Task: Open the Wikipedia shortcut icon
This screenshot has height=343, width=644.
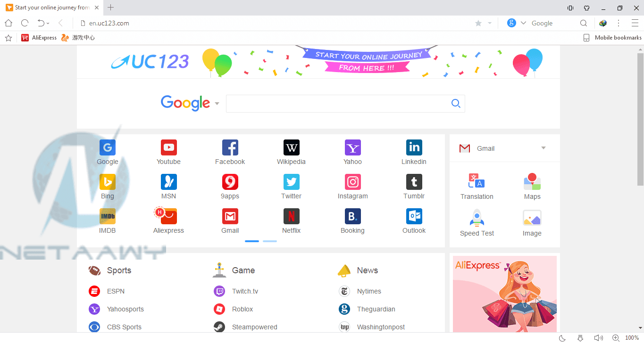Action: tap(292, 147)
